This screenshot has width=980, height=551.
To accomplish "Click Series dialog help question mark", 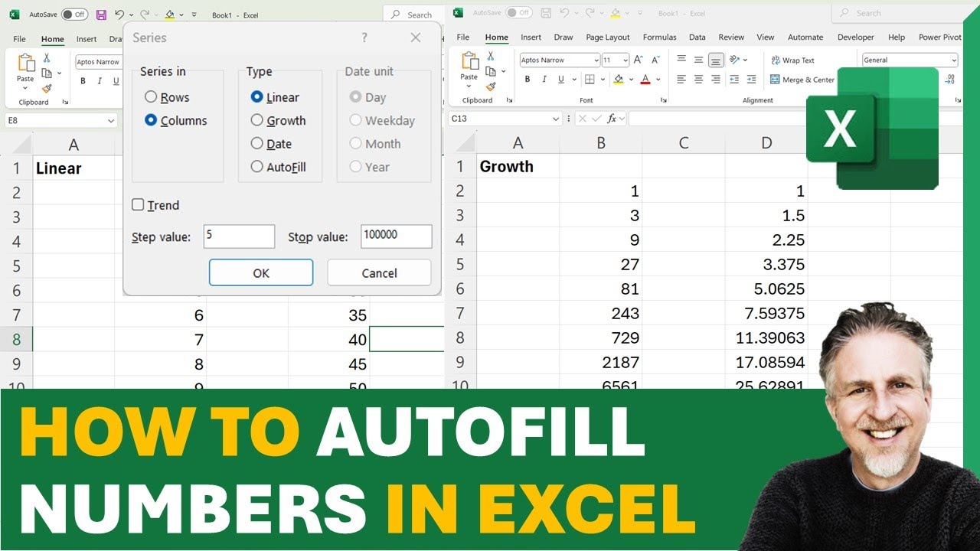I will [x=364, y=37].
